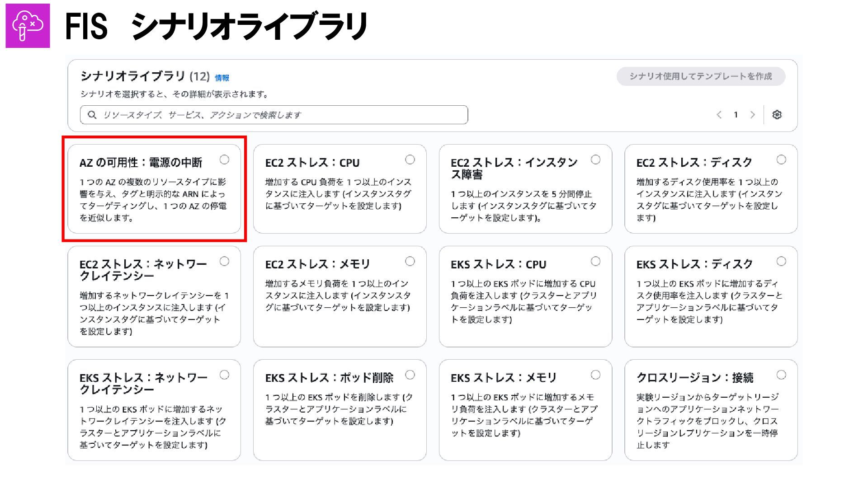Screen dimensions: 868x488
Task: Click the EKS ストレス：ネットワークレイテンシー card title
Action: (x=143, y=384)
